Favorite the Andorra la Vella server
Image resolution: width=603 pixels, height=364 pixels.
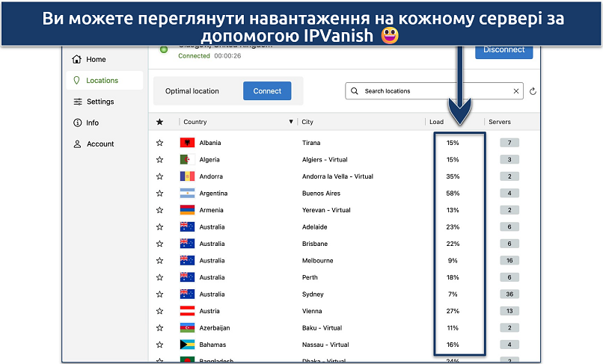coord(159,176)
